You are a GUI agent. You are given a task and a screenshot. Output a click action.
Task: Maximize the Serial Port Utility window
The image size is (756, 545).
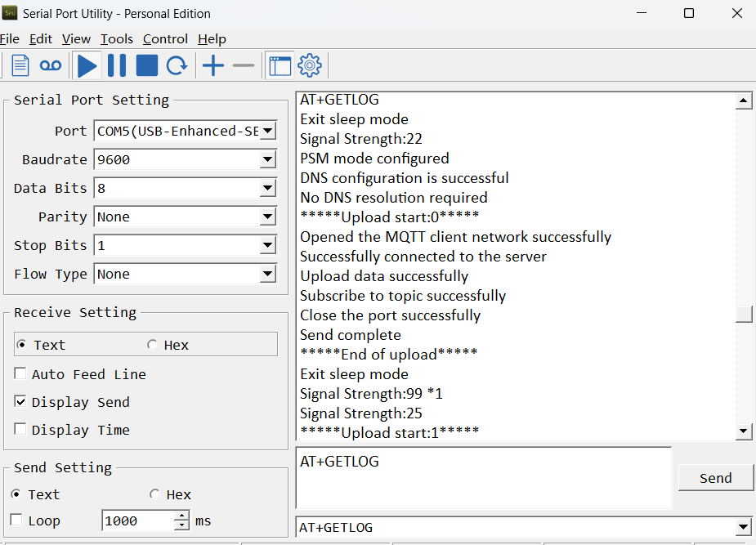[689, 13]
